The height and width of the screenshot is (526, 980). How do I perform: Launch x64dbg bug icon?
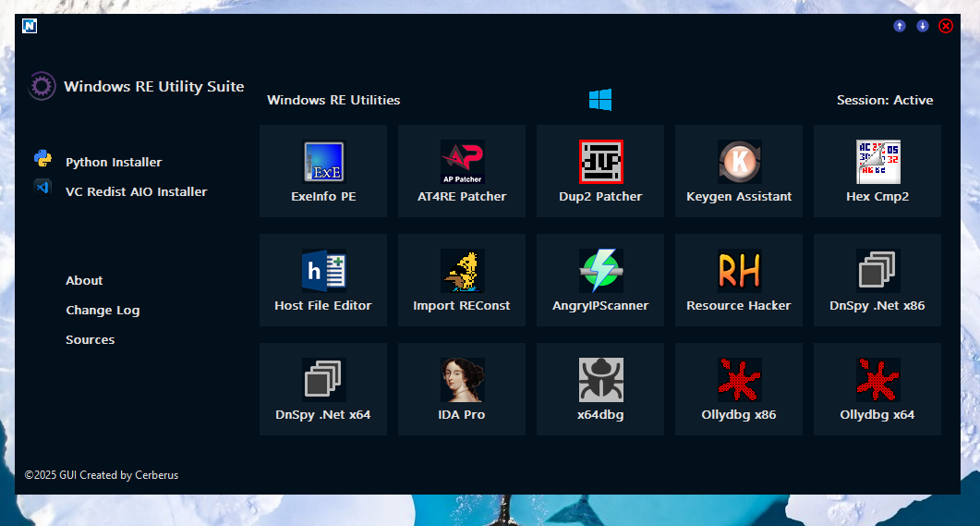click(600, 380)
